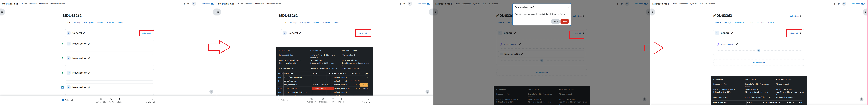Click plus add-activity icon in rightmost panel

tap(759, 51)
